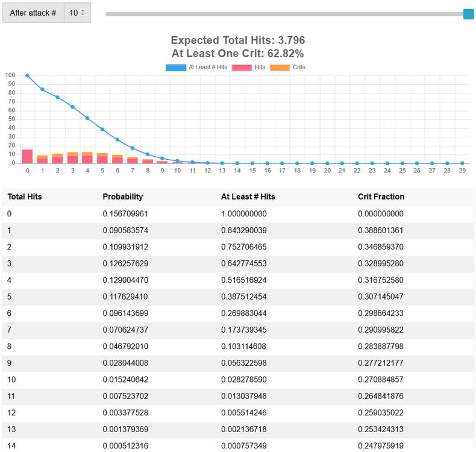
Task: Select the blue line point at 5 hits
Action: pos(102,130)
